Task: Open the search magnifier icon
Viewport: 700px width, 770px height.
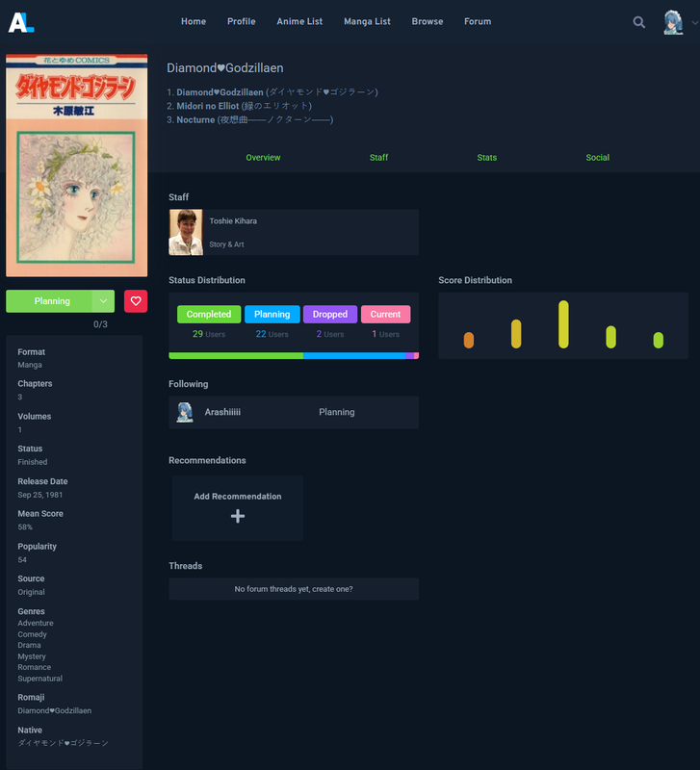Action: 638,22
